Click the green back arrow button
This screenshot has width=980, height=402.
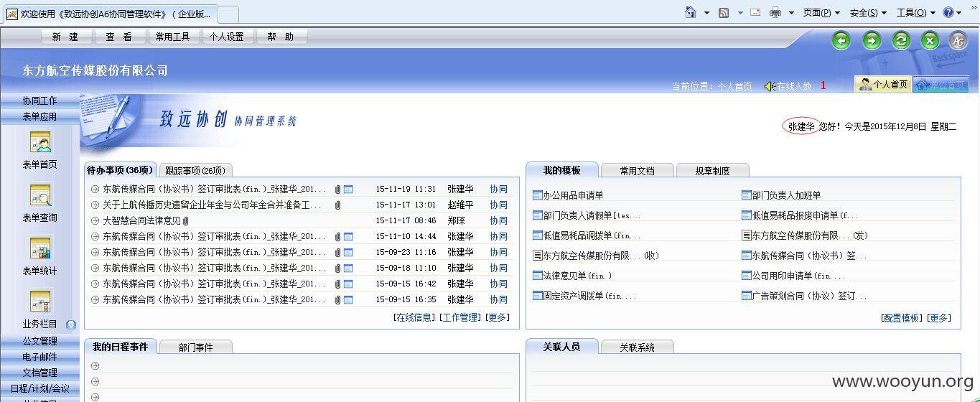coord(841,41)
